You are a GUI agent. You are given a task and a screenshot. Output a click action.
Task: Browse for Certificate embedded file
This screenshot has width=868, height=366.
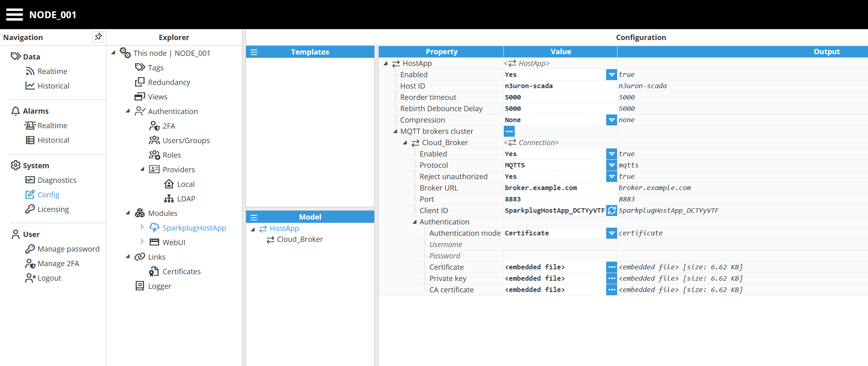(x=611, y=267)
